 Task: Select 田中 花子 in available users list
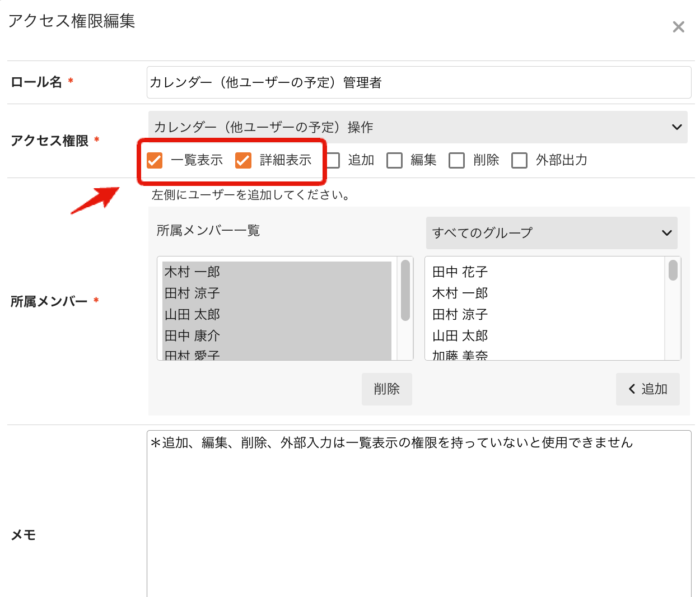(x=460, y=272)
